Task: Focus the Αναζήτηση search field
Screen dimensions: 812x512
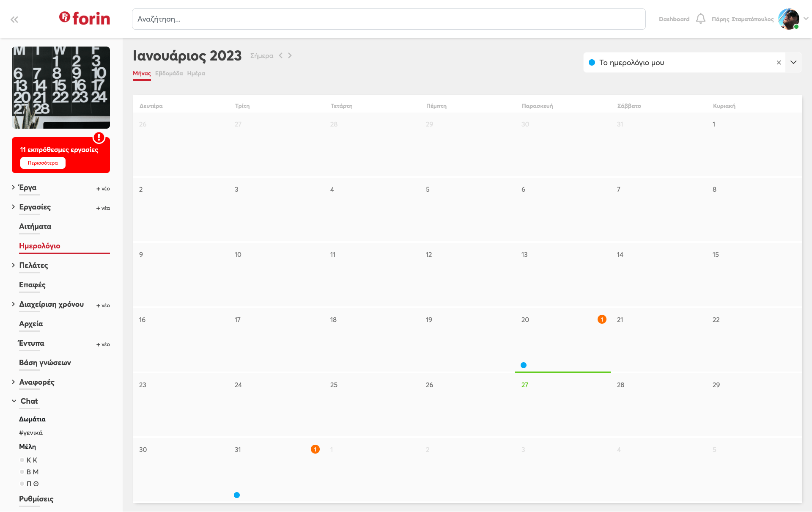Action: (389, 19)
